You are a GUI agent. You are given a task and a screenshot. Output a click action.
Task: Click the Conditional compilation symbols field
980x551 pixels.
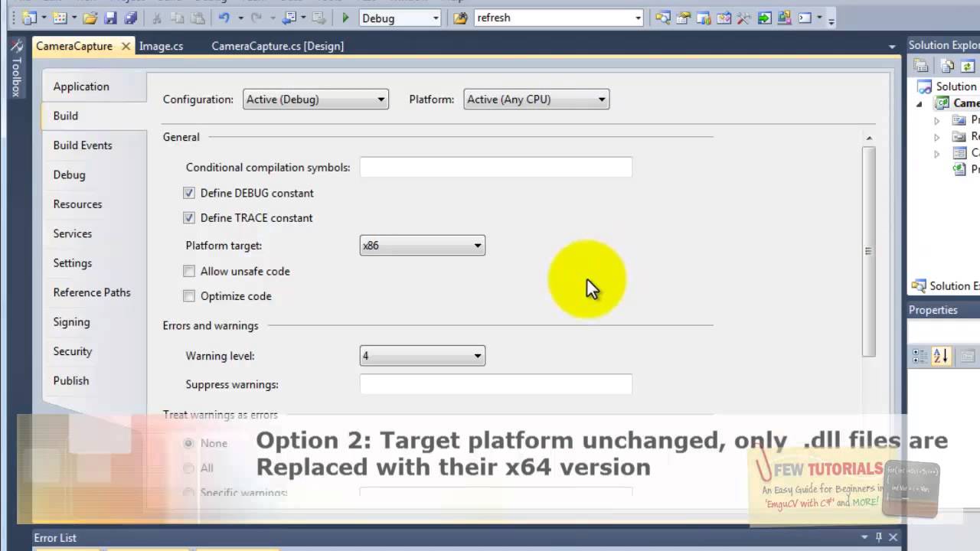(x=496, y=168)
